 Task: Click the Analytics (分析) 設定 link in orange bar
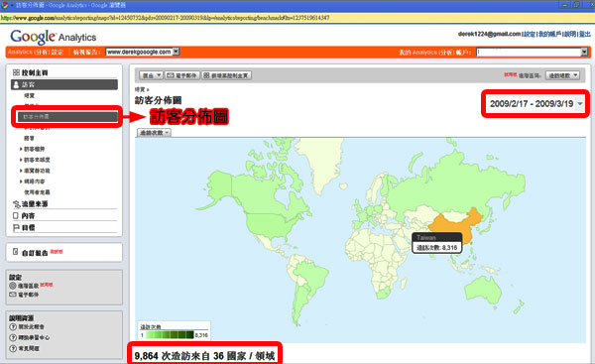[x=36, y=52]
